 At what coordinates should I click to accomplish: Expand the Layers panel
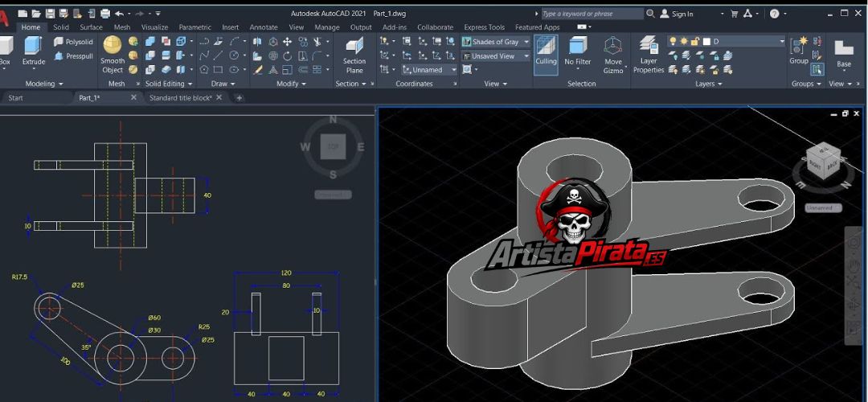tap(709, 84)
